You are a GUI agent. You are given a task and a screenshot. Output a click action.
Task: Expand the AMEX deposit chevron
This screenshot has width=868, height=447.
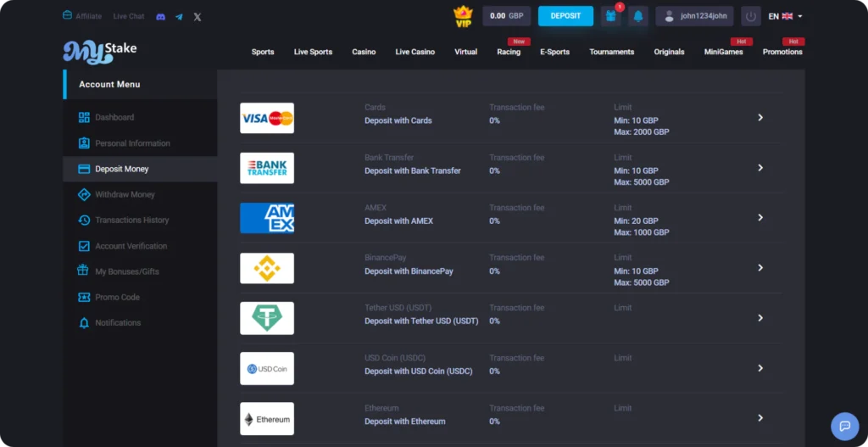click(760, 217)
